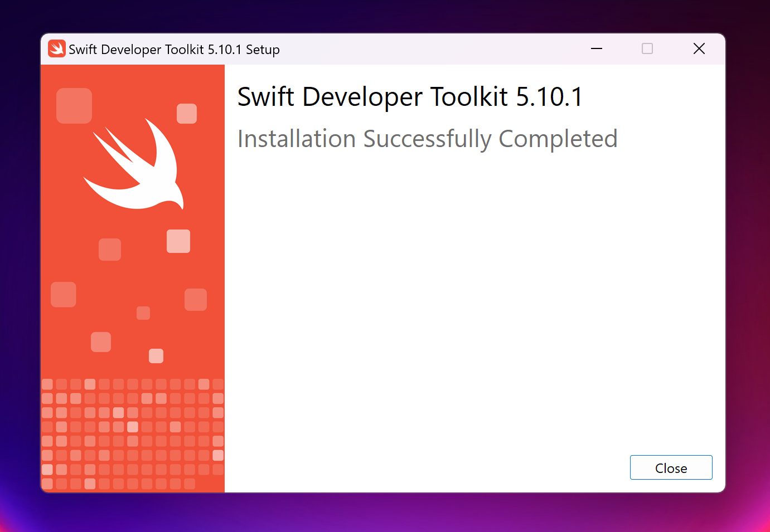
Task: Click 'Installation Successfully Completed' message
Action: 428,139
